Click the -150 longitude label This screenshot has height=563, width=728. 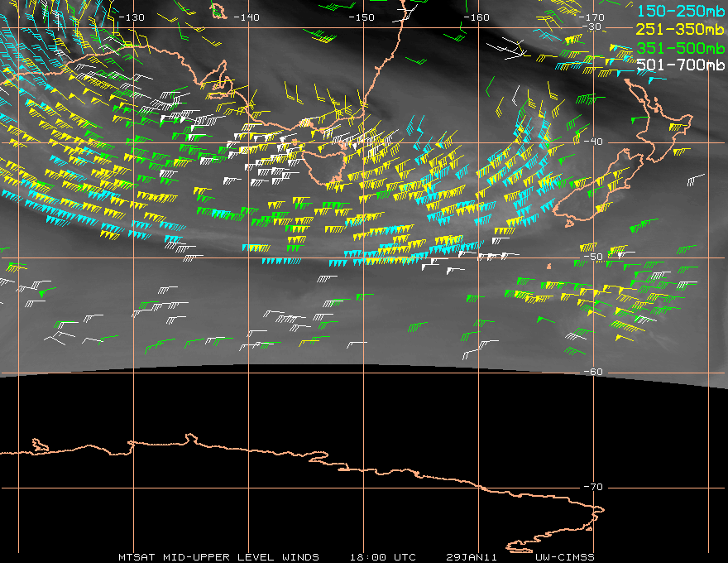pos(362,17)
